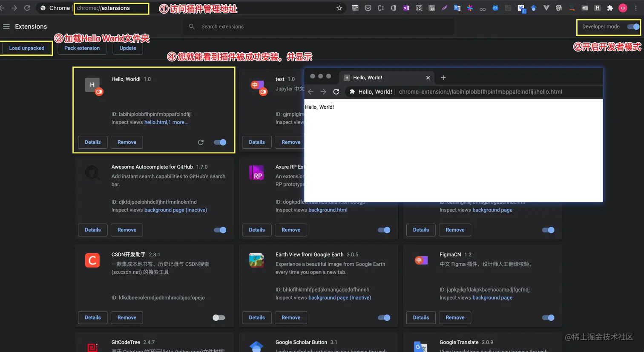Image resolution: width=644 pixels, height=352 pixels.
Task: Click the user profile avatar
Action: [x=623, y=8]
